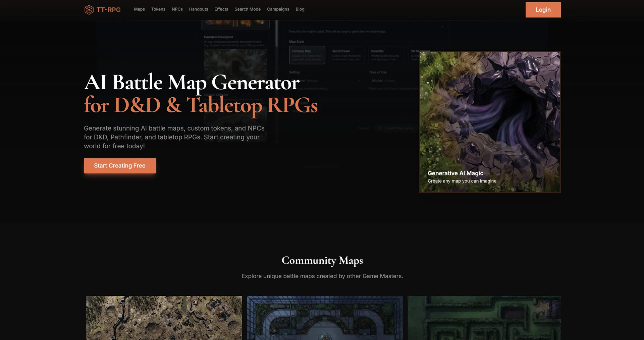The height and width of the screenshot is (340, 644).
Task: Click the 'AI Battle Map Generator' headline
Action: [x=192, y=83]
